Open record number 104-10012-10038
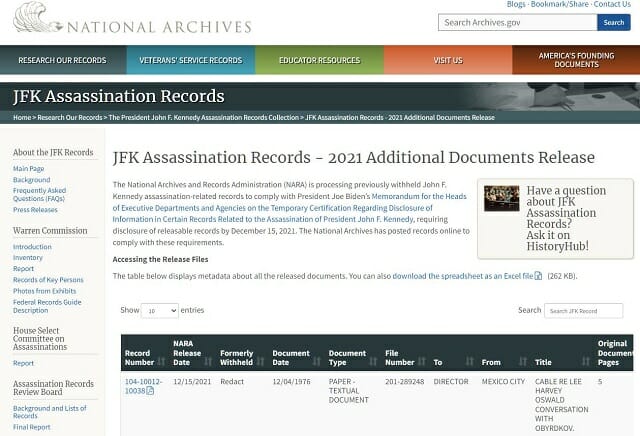 [143, 386]
